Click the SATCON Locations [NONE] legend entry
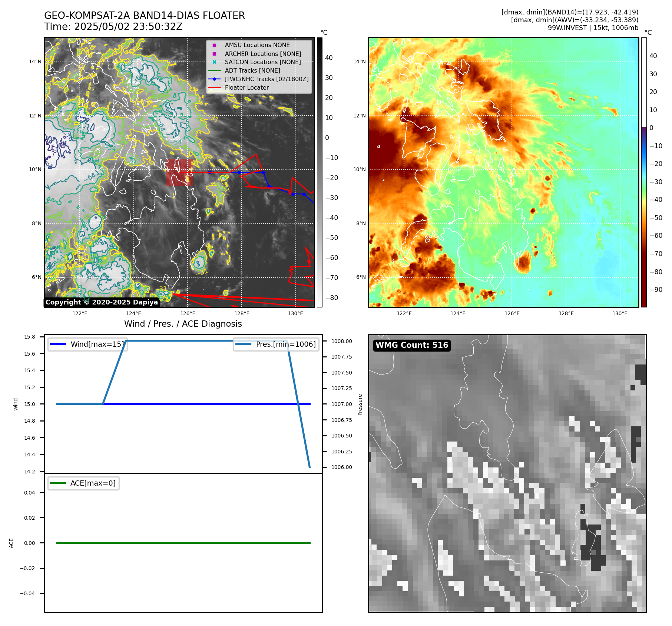Screen dimensions: 672x626 pos(263,62)
